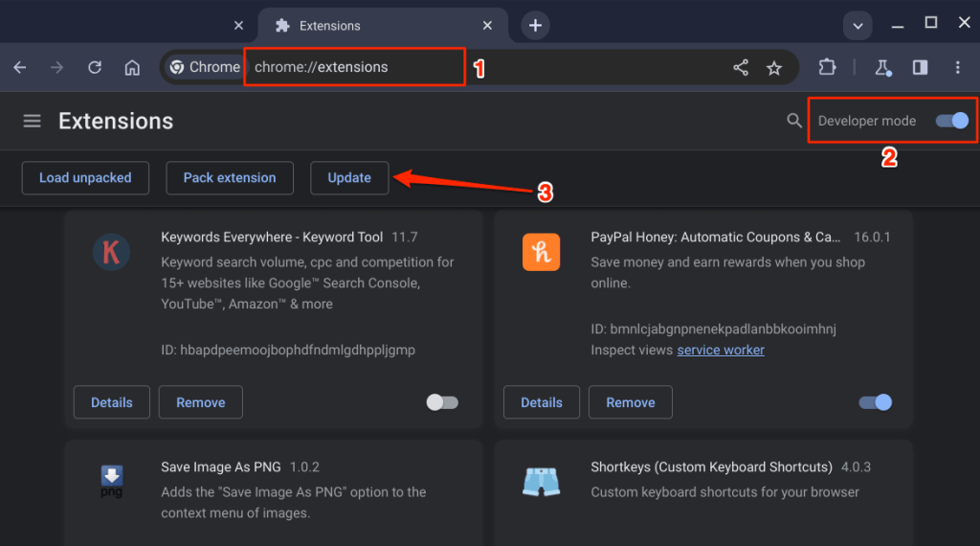The width and height of the screenshot is (980, 546).
Task: Click the PayPal Honey ID text
Action: 713,329
